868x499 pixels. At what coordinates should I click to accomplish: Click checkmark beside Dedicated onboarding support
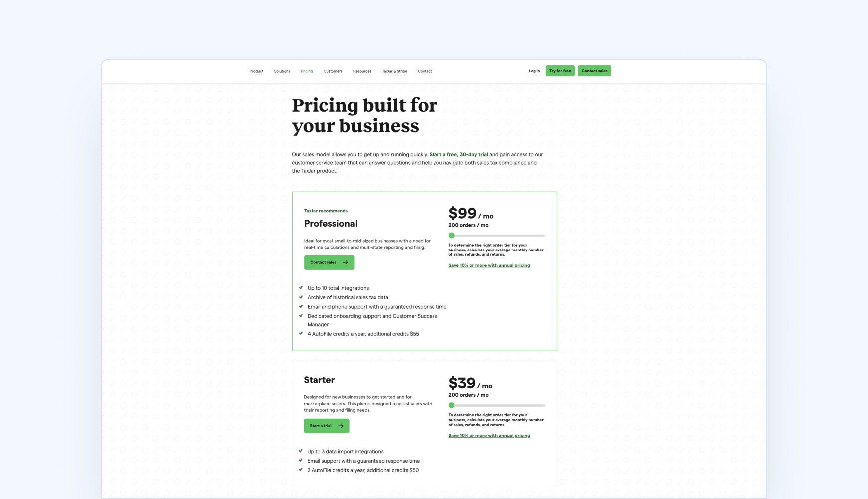point(301,316)
